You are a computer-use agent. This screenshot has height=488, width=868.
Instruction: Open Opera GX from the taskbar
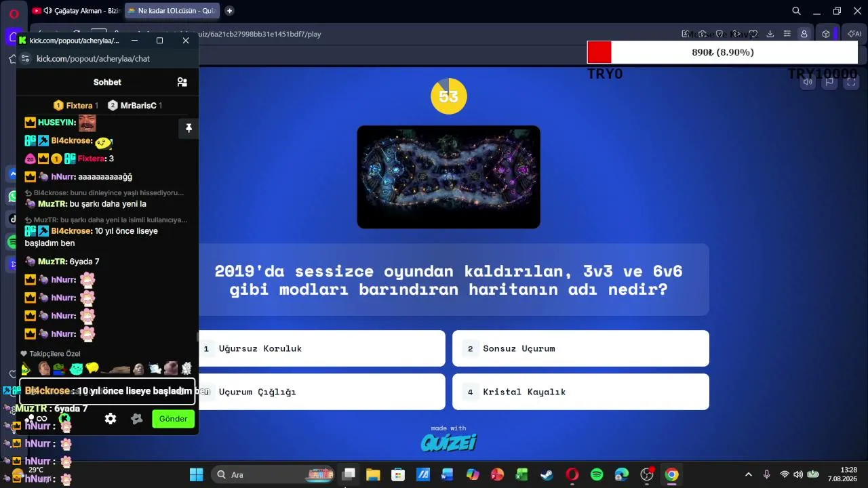tap(572, 474)
